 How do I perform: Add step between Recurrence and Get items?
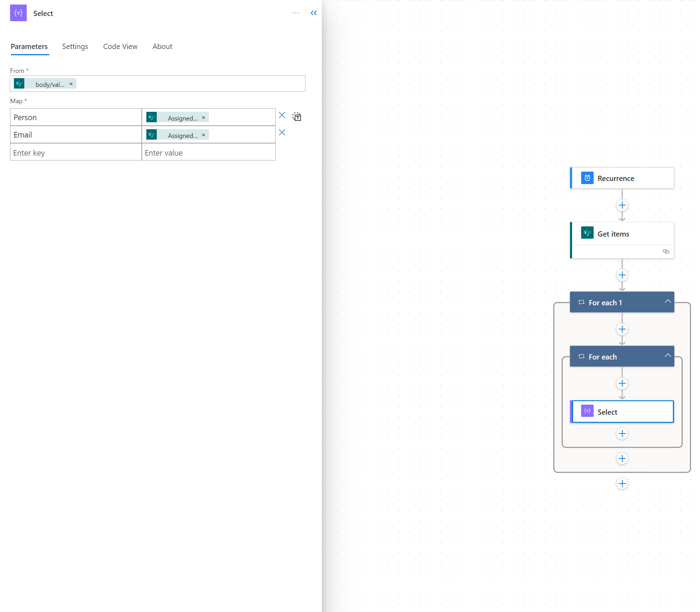[622, 205]
